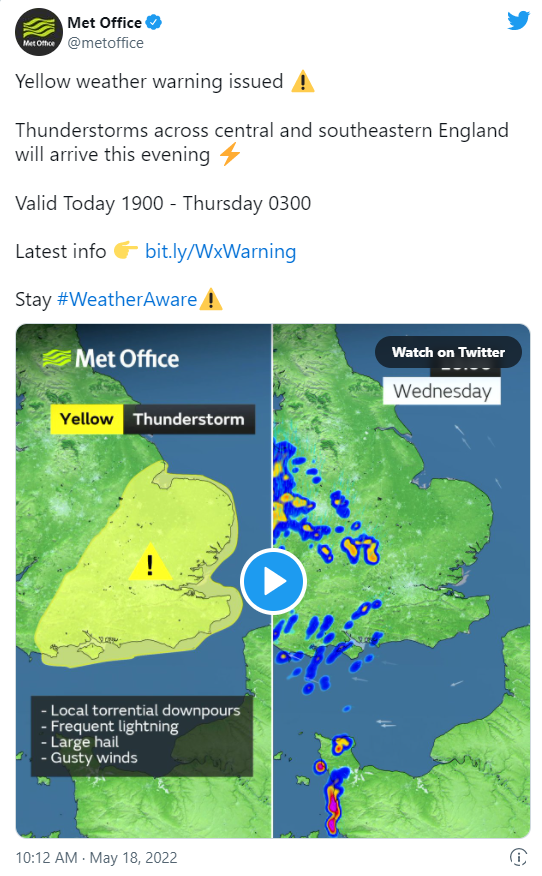Play the embedded weather video
542x876 pixels.
(273, 581)
